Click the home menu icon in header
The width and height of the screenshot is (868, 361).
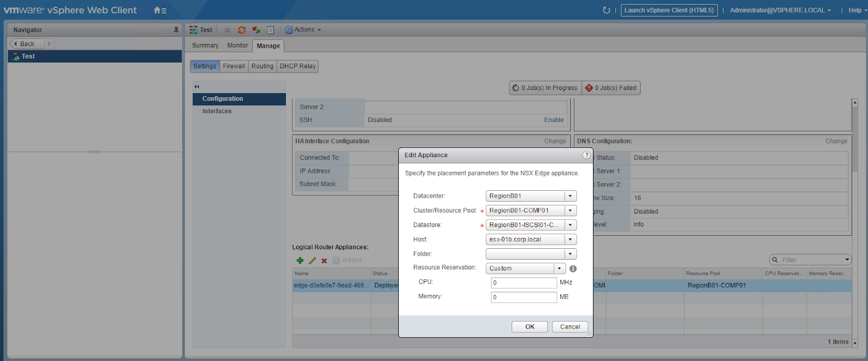pyautogui.click(x=159, y=10)
